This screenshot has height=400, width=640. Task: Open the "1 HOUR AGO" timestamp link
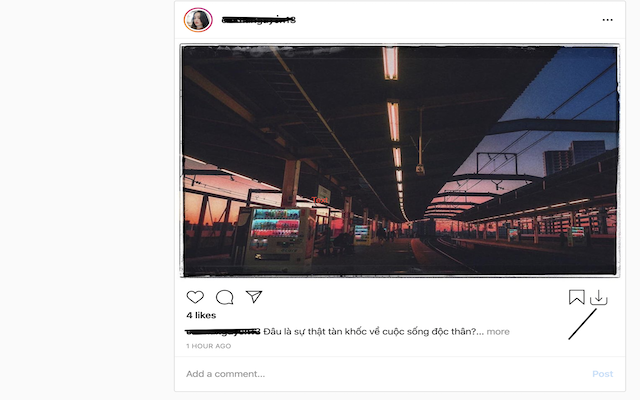point(208,346)
